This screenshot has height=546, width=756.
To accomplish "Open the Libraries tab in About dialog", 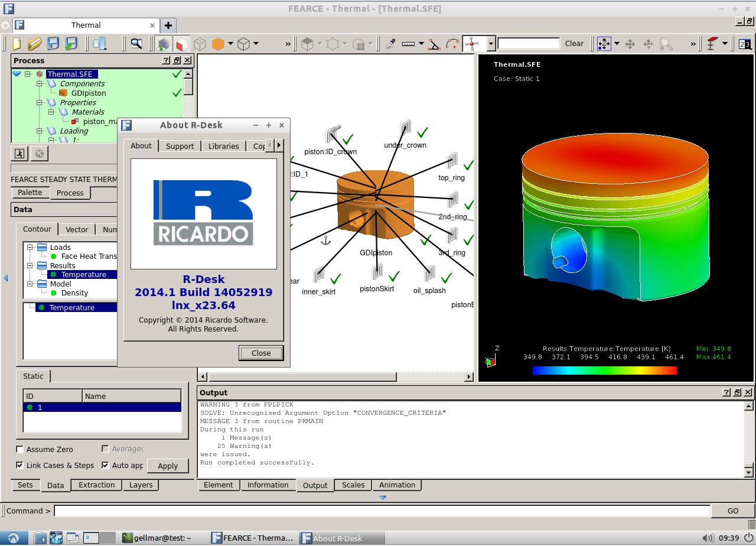I will pos(224,146).
